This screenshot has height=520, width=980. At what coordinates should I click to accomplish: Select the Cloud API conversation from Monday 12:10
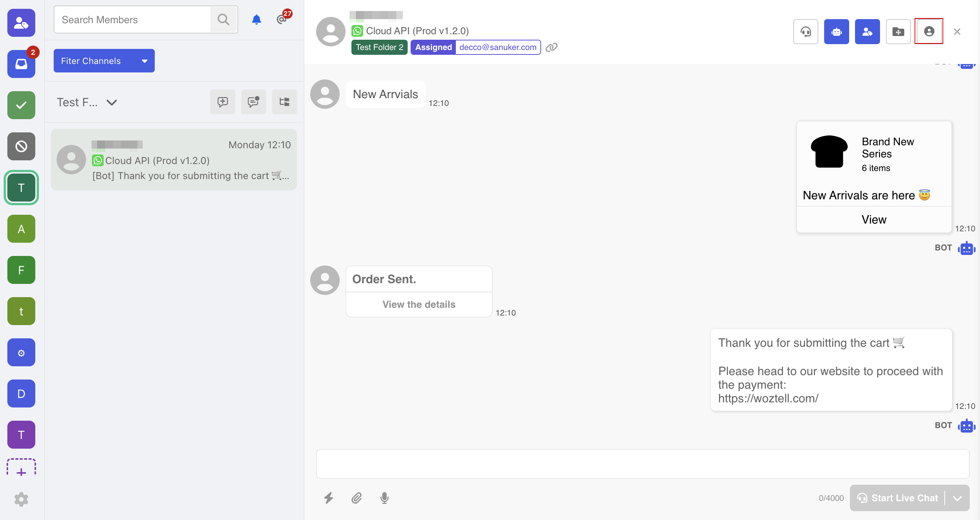[x=174, y=160]
